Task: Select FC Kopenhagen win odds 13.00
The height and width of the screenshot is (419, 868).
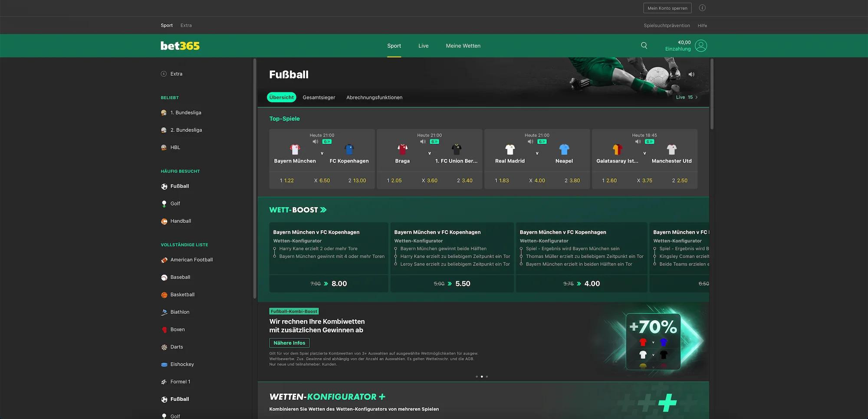Action: [357, 180]
